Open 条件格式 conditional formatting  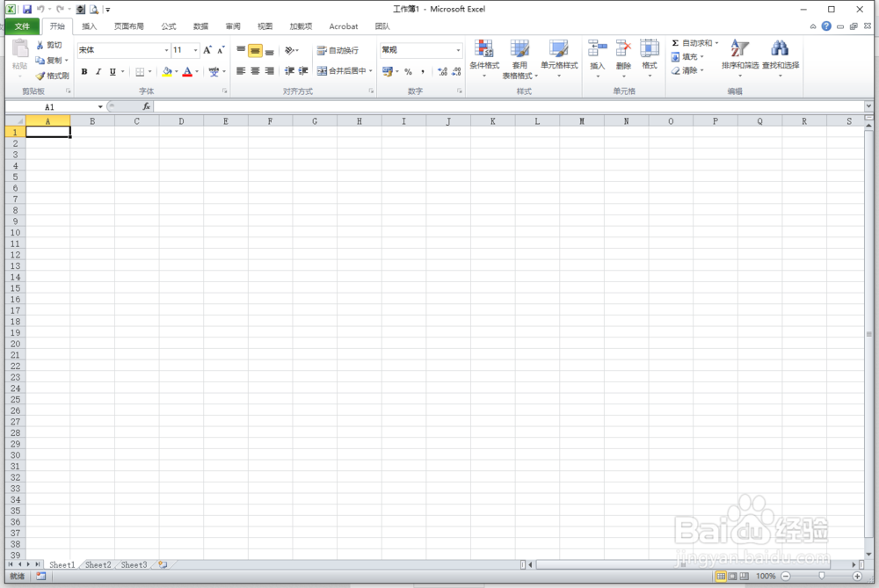point(484,58)
